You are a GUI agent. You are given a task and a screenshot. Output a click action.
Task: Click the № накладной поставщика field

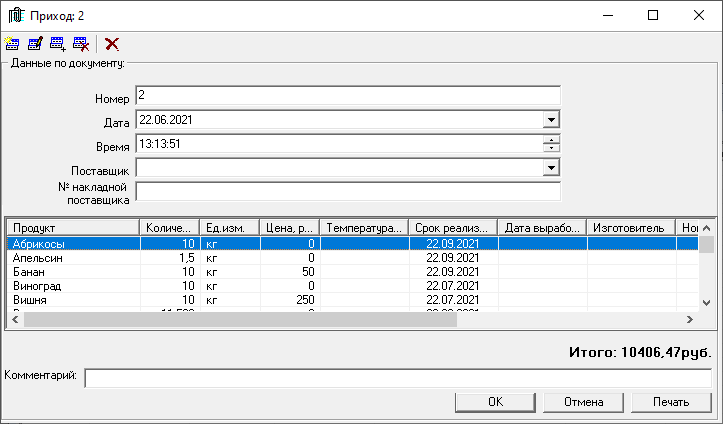tap(347, 192)
